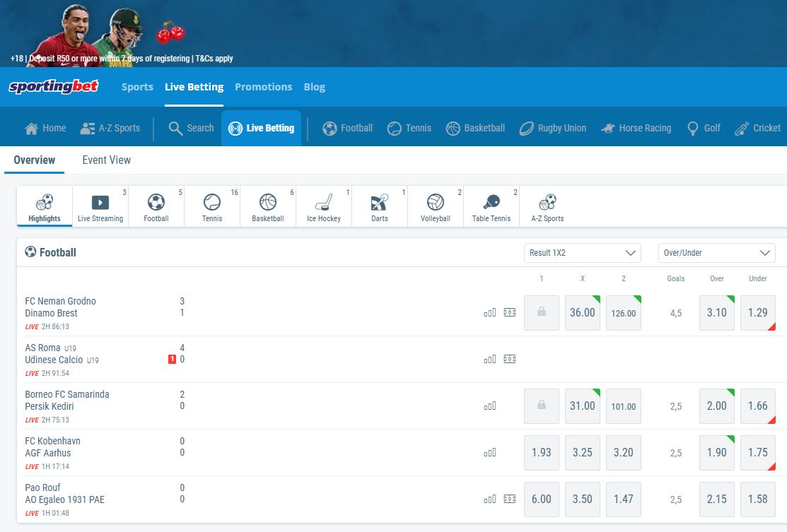The width and height of the screenshot is (787, 532).
Task: Bet FC Kobenhavn win at 1.93
Action: coord(542,453)
